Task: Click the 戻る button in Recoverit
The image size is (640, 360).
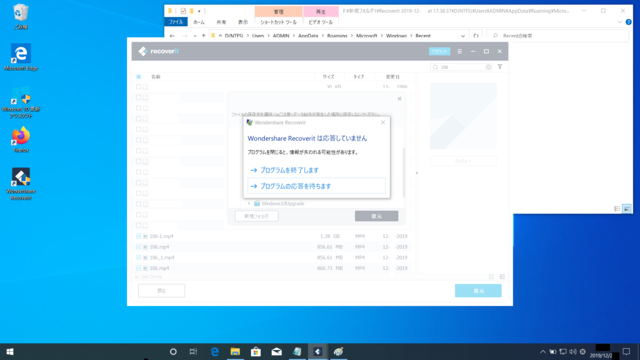Action: coord(162,291)
